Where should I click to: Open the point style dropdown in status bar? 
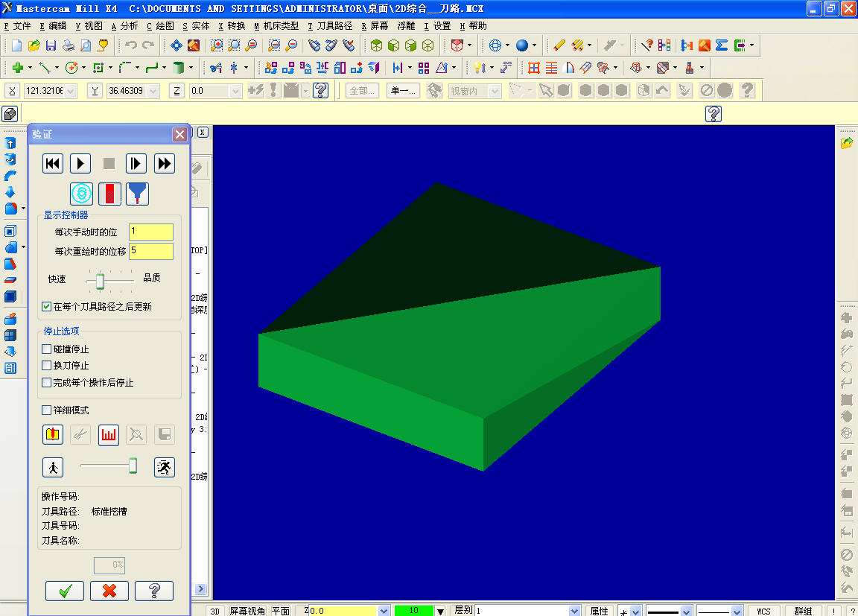click(635, 611)
